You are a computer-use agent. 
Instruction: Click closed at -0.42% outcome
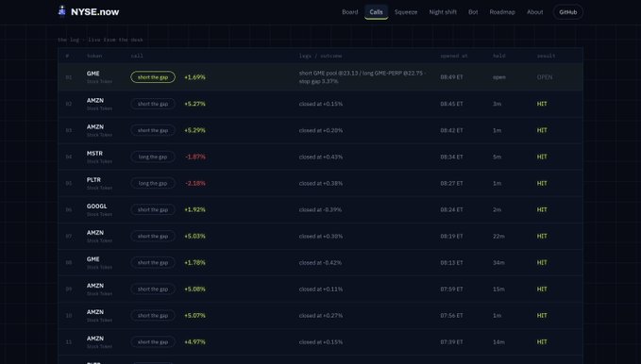tap(320, 263)
